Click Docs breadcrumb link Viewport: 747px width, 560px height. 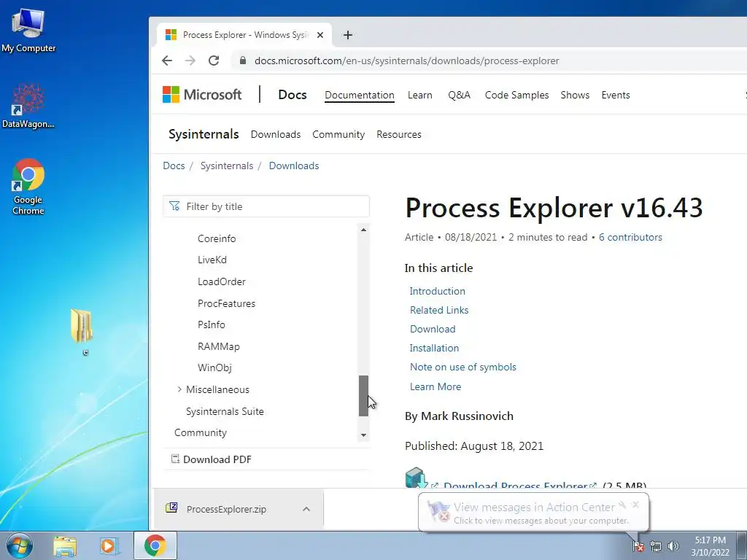tap(174, 166)
